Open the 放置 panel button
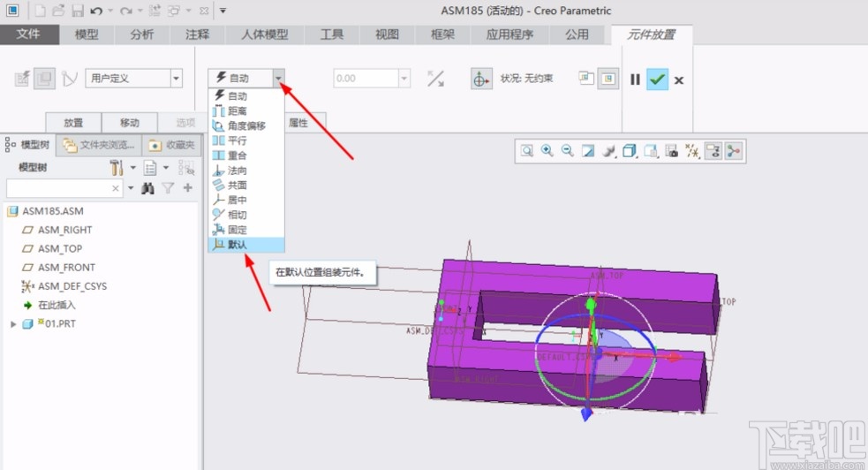This screenshot has width=868, height=470. pyautogui.click(x=73, y=123)
